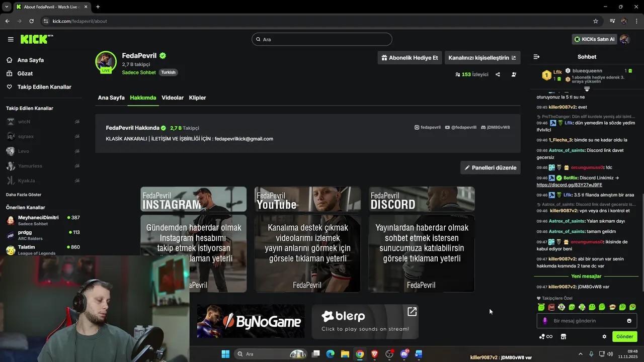Switch to the Ana Sayfa channel tab
This screenshot has width=644, height=362.
tap(111, 98)
